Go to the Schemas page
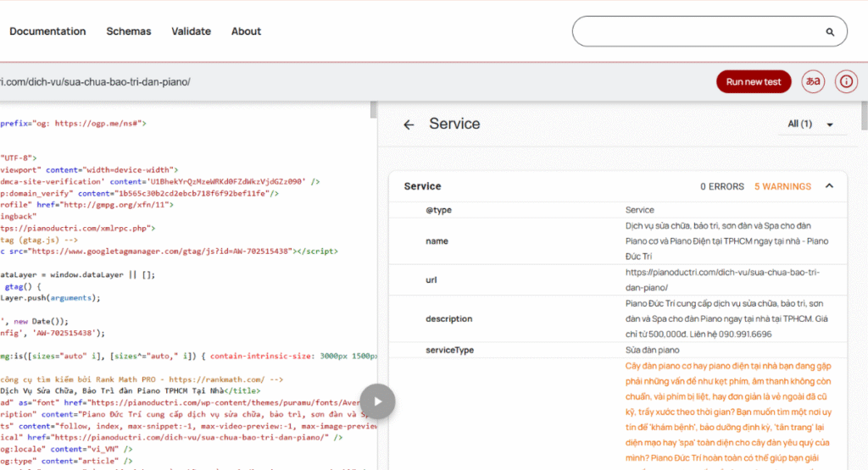This screenshot has width=868, height=470. pyautogui.click(x=129, y=31)
